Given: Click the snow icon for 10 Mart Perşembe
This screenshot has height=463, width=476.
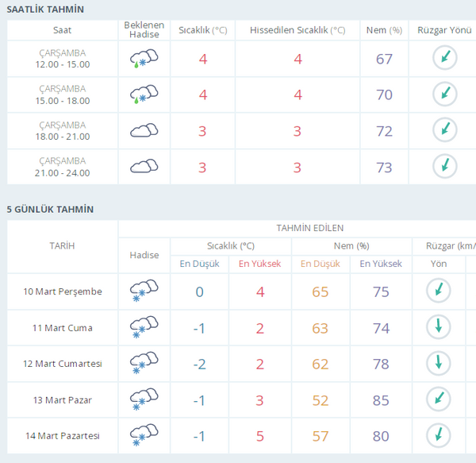Looking at the screenshot, I should pyautogui.click(x=144, y=291).
